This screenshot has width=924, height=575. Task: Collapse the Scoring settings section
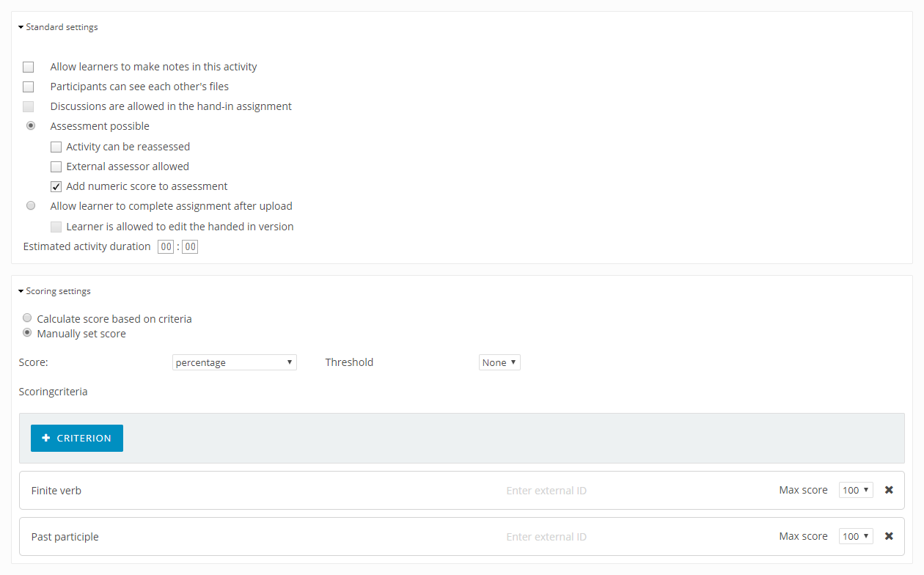tap(54, 291)
